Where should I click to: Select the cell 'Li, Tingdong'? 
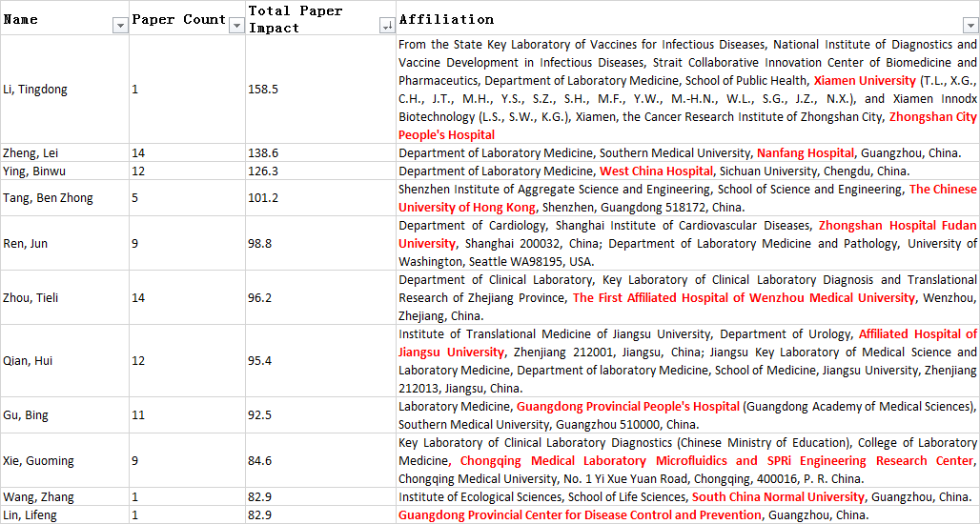[65, 90]
